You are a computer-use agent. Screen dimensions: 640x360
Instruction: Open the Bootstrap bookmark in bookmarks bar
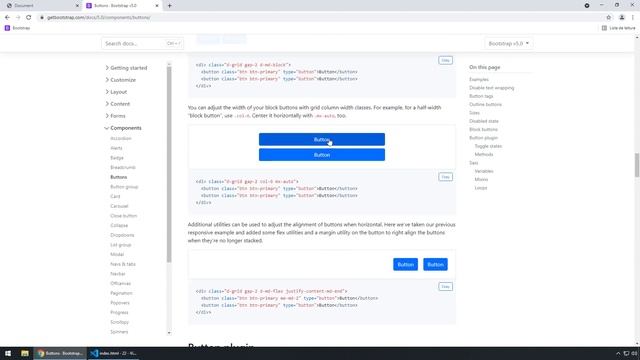pyautogui.click(x=17, y=28)
